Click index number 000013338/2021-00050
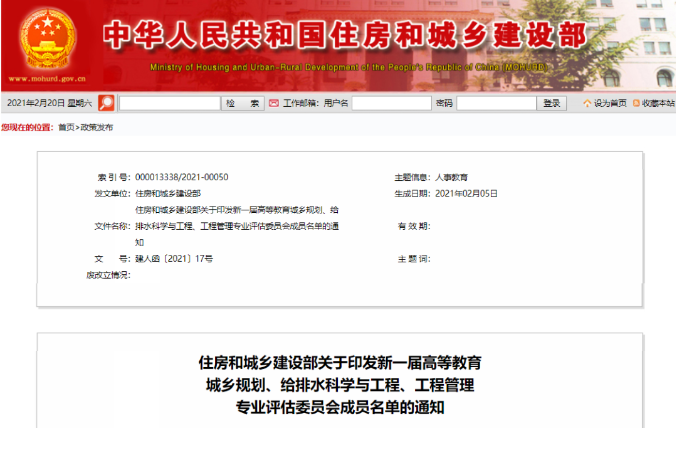The height and width of the screenshot is (451, 676). (x=182, y=177)
